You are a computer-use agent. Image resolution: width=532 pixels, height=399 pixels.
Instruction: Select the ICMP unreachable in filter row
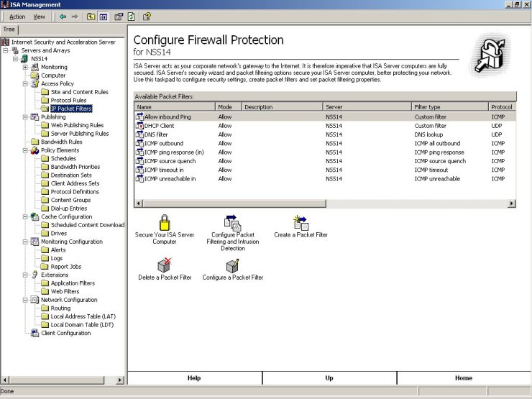325,179
